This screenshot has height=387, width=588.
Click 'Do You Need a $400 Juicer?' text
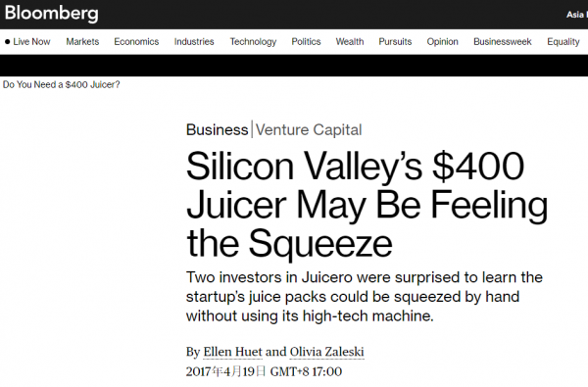coord(62,85)
